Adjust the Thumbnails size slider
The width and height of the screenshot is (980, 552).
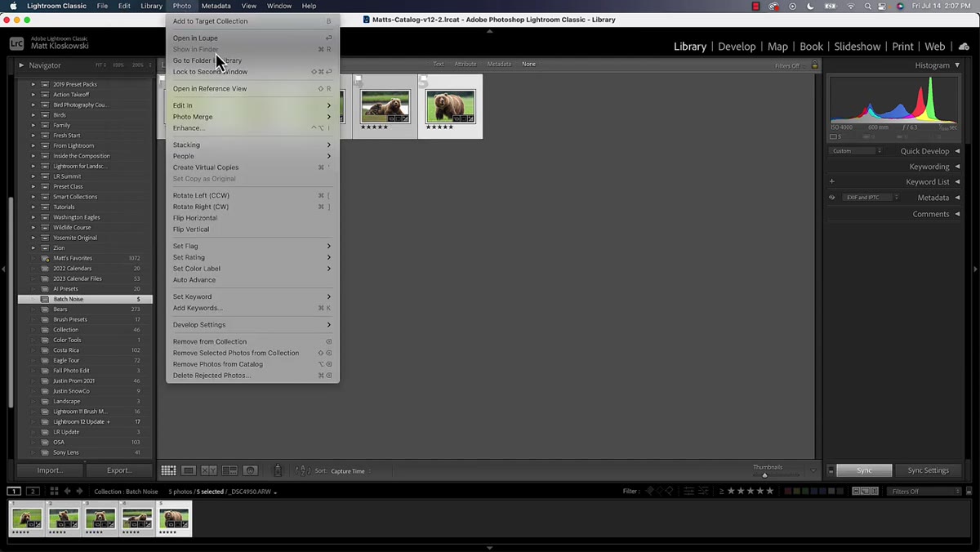click(x=767, y=474)
